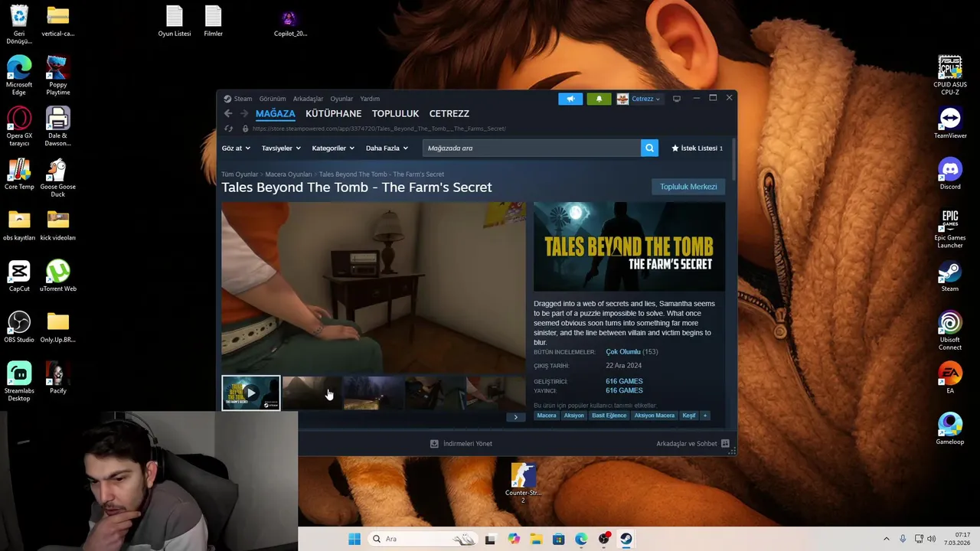The image size is (980, 551).
Task: Click the store page URL text
Action: (x=379, y=129)
